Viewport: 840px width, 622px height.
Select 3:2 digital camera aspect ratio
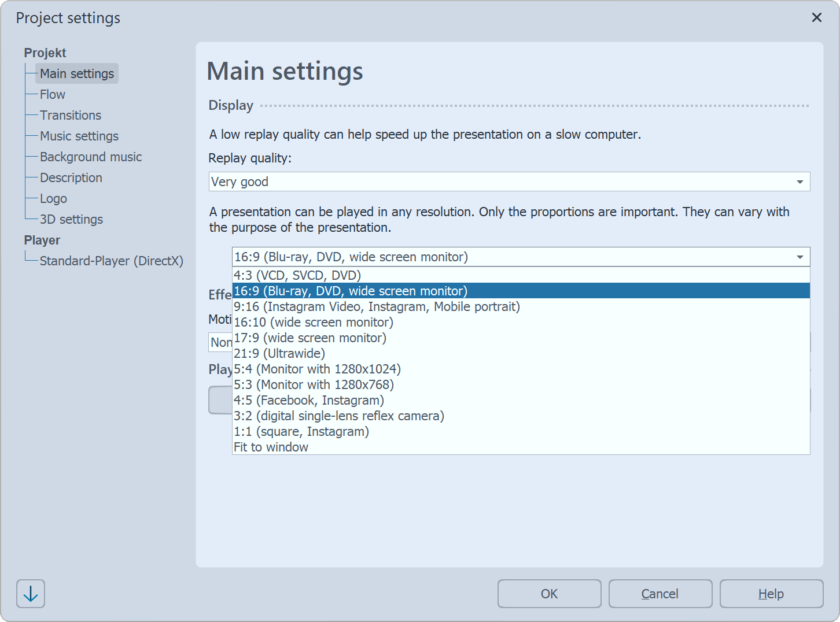tap(338, 416)
